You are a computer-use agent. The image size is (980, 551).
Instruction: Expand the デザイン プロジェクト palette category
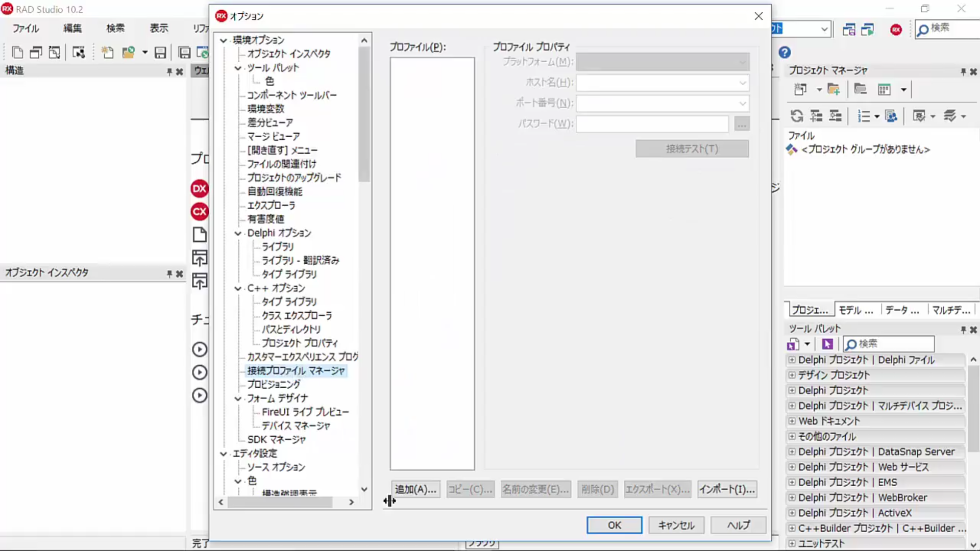point(792,375)
